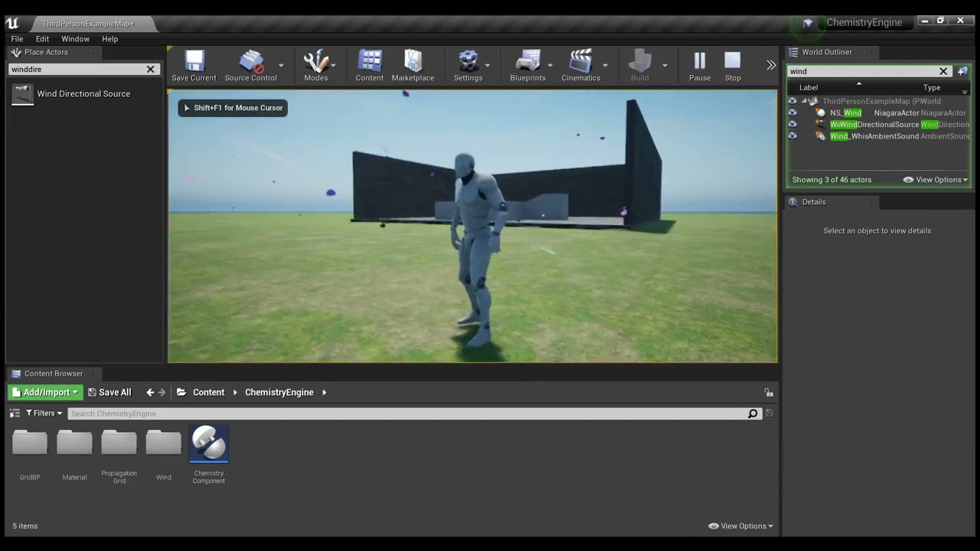The image size is (980, 551).
Task: Toggle the sources panel icon
Action: [x=14, y=413]
